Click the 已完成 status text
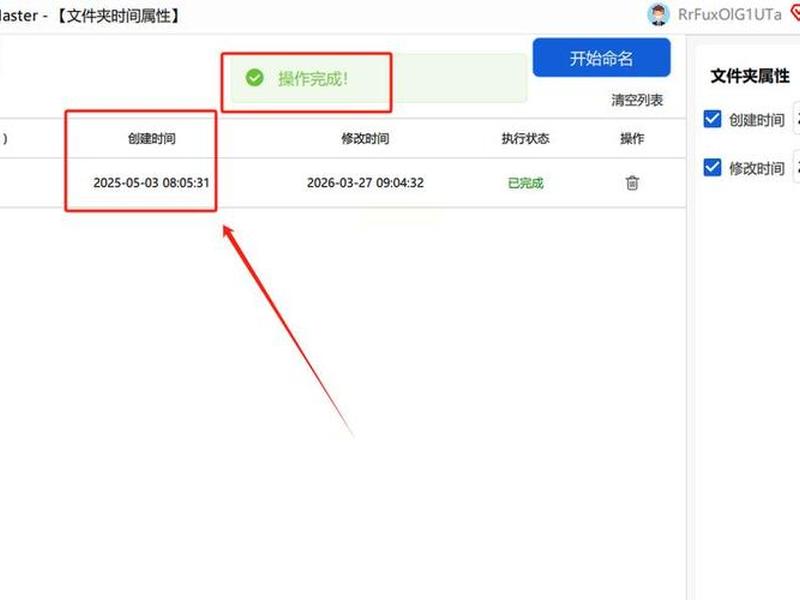Image resolution: width=800 pixels, height=600 pixels. click(526, 183)
